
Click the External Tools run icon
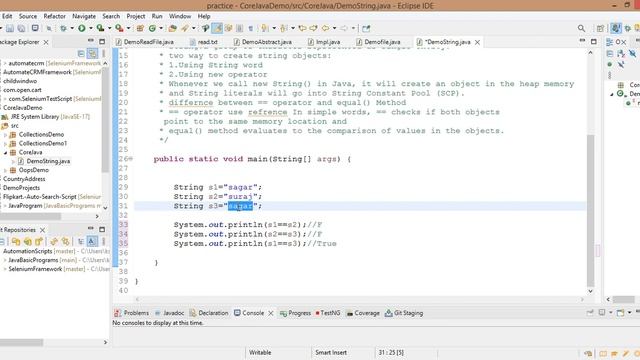coord(119,28)
